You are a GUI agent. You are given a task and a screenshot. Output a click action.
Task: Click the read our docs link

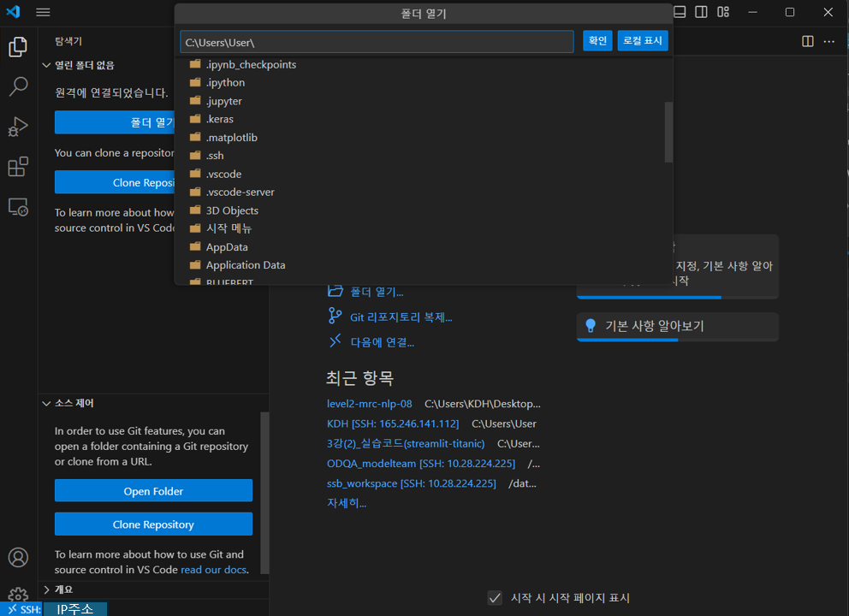pyautogui.click(x=214, y=570)
